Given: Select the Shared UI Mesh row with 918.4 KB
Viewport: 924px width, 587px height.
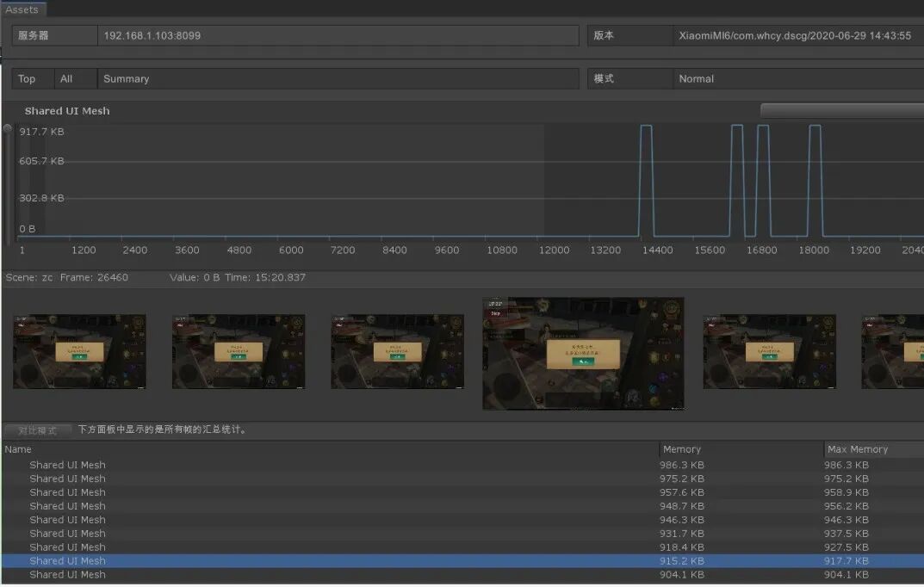Looking at the screenshot, I should point(462,547).
